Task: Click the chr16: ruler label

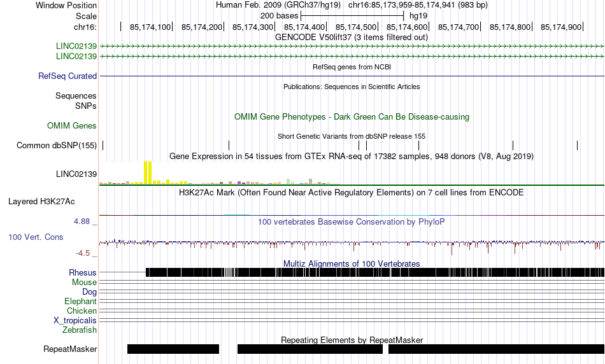Action: pos(85,27)
